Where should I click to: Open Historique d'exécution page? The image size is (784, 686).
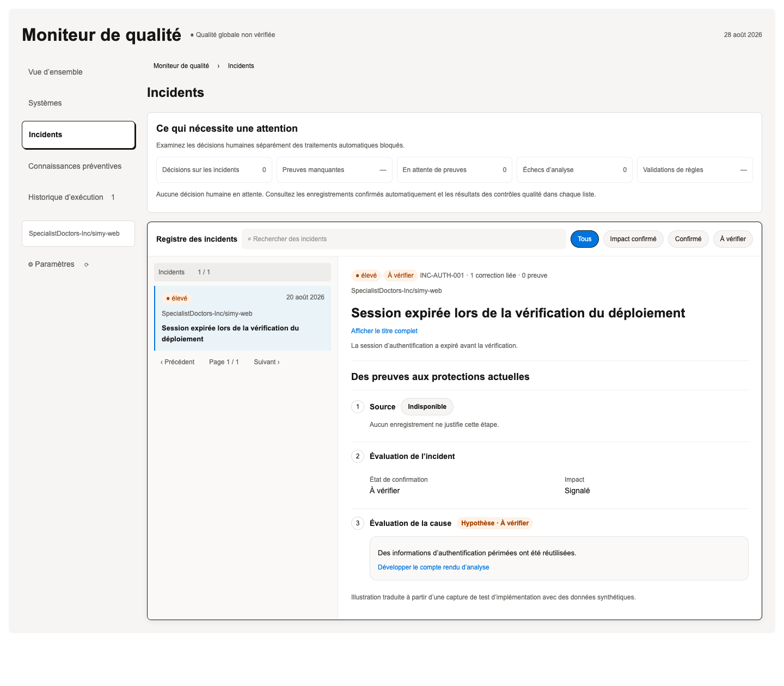(x=71, y=197)
